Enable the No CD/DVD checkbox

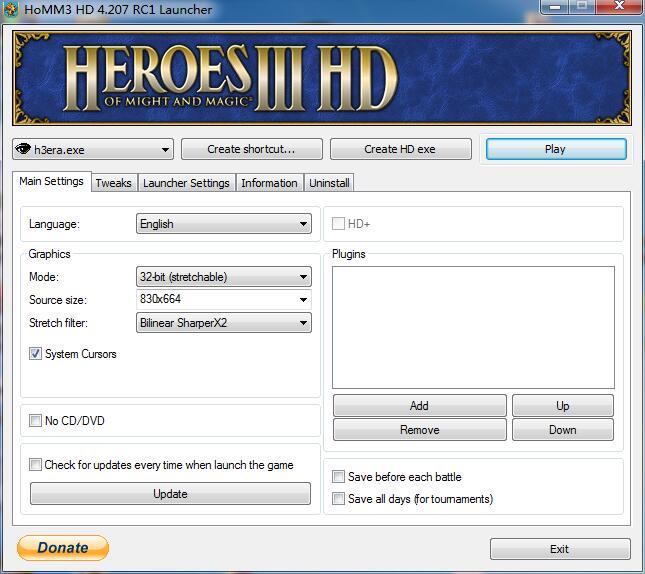(x=35, y=421)
